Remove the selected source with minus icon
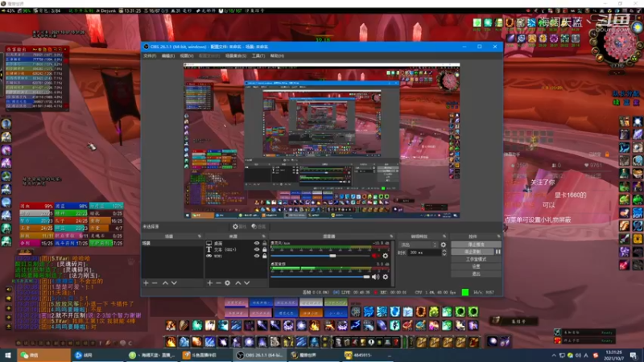 (218, 283)
